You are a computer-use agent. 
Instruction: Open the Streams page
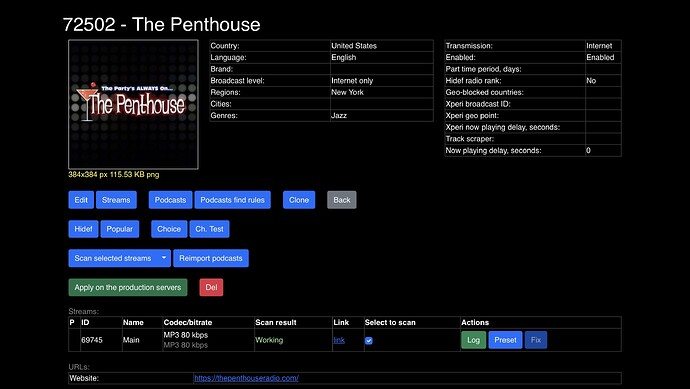[116, 200]
